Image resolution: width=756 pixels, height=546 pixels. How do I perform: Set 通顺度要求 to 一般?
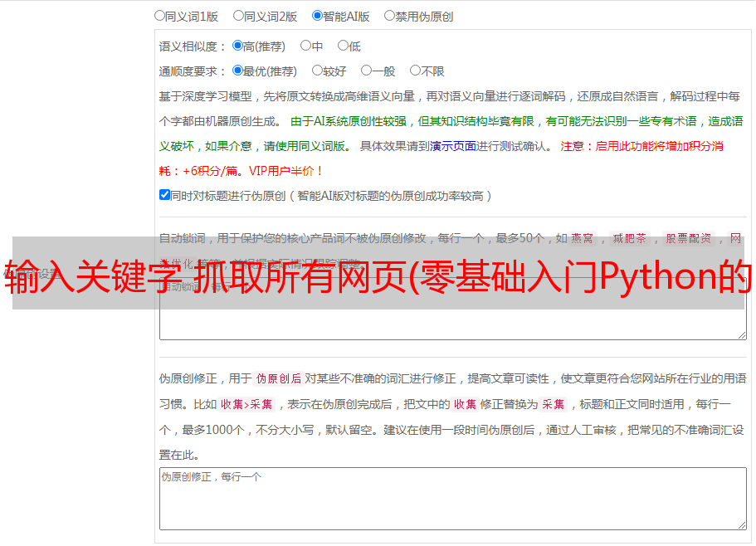click(367, 71)
